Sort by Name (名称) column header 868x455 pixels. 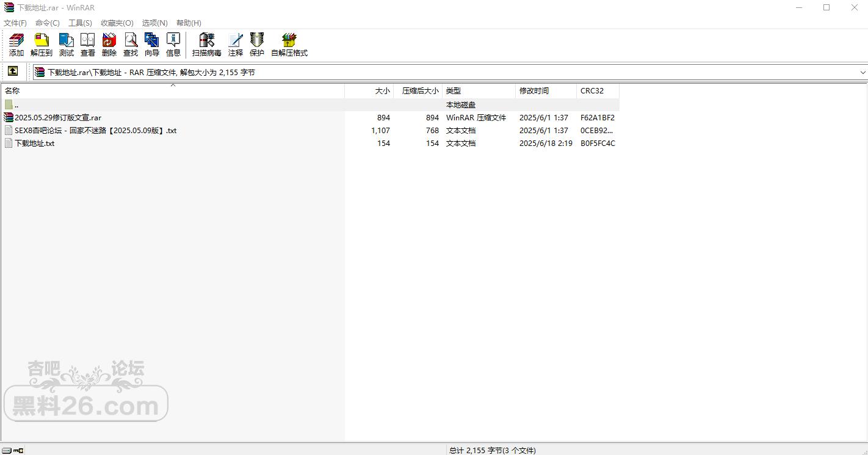173,90
